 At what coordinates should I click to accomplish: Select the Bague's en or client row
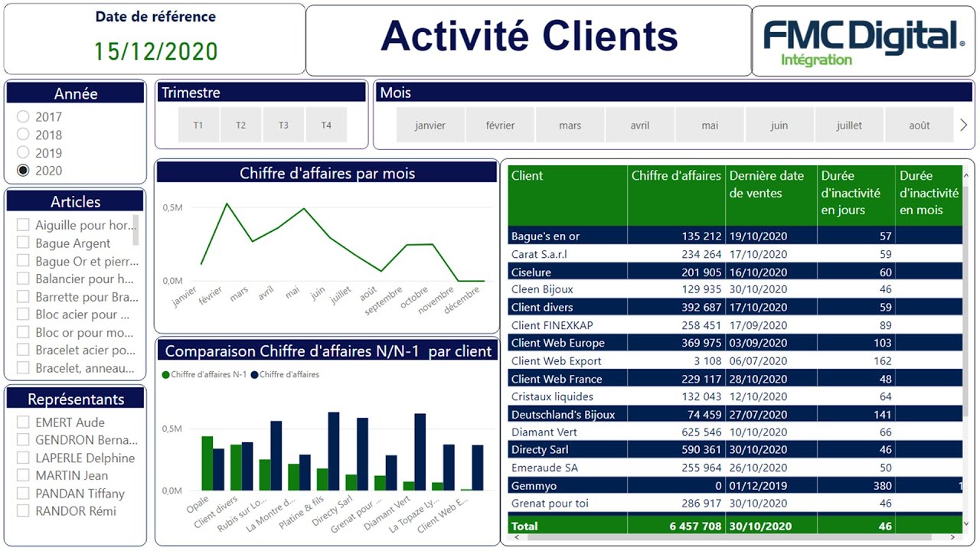[x=735, y=236]
